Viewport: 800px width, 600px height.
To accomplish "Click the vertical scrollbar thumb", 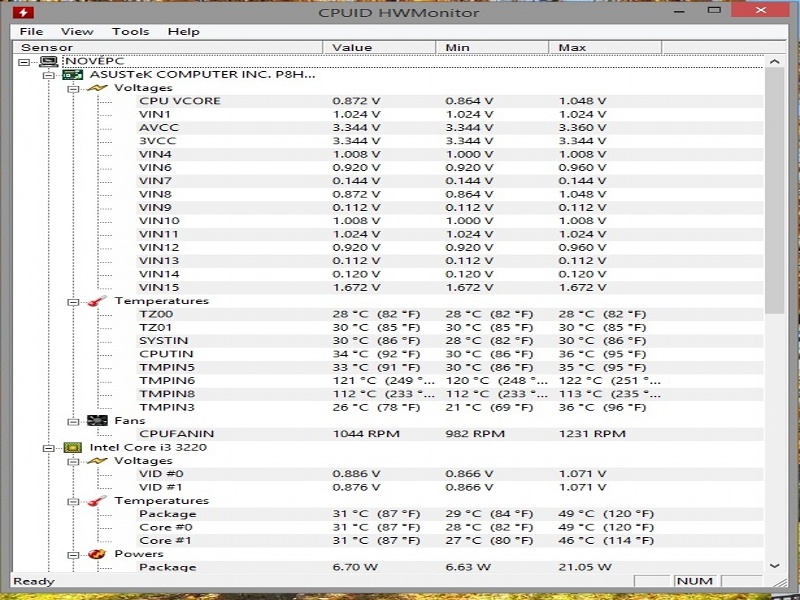I will tap(774, 190).
